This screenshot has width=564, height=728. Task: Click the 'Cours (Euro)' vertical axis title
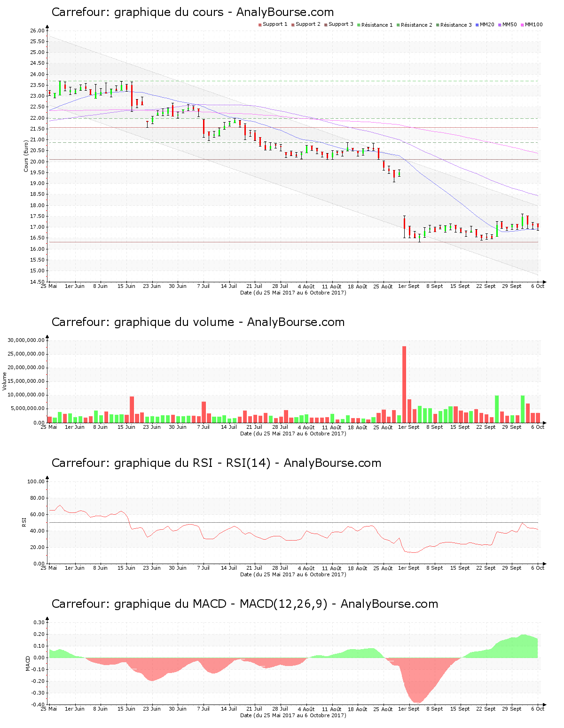click(x=26, y=156)
